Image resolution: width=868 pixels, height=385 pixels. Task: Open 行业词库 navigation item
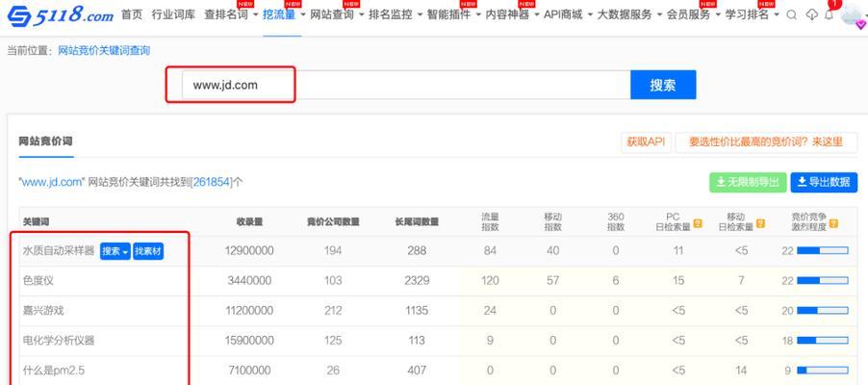pyautogui.click(x=173, y=15)
